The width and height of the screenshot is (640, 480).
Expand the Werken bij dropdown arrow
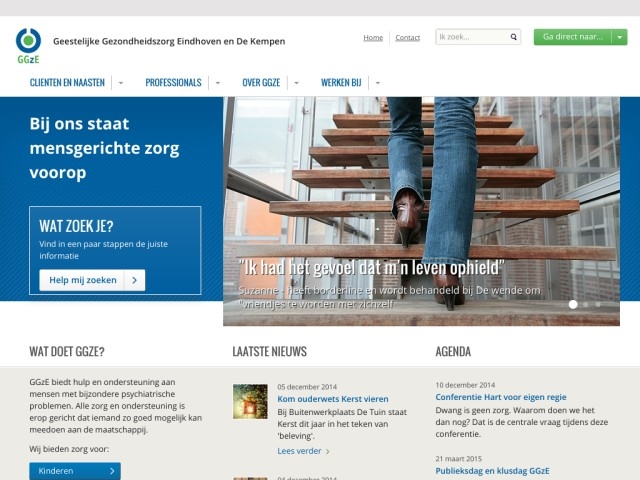pyautogui.click(x=377, y=83)
